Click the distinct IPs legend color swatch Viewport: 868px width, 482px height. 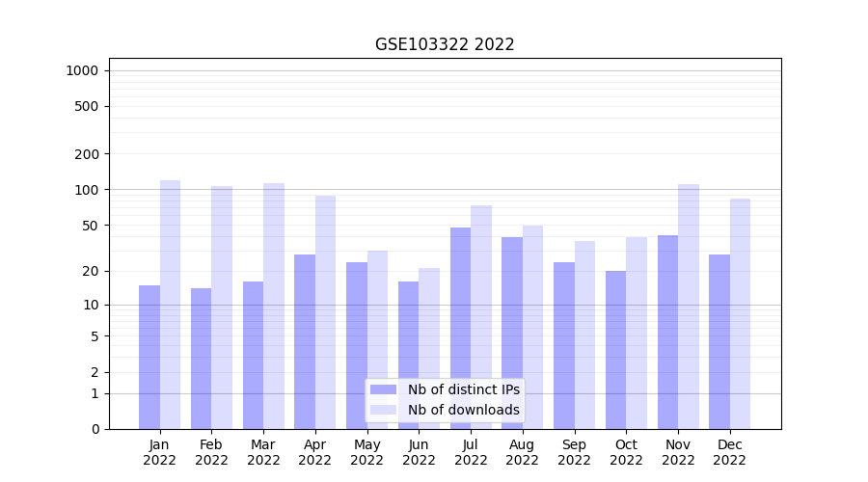pos(383,389)
